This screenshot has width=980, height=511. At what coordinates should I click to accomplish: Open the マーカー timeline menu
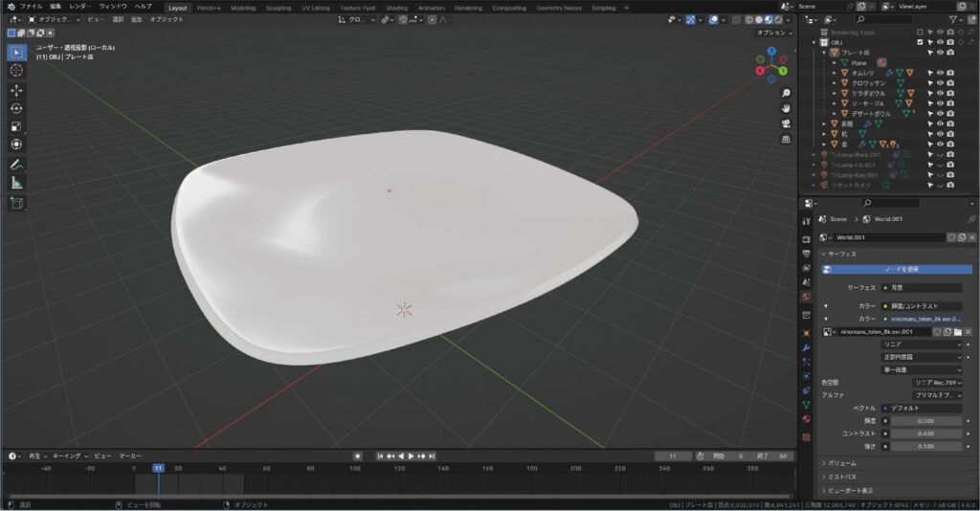pos(130,456)
